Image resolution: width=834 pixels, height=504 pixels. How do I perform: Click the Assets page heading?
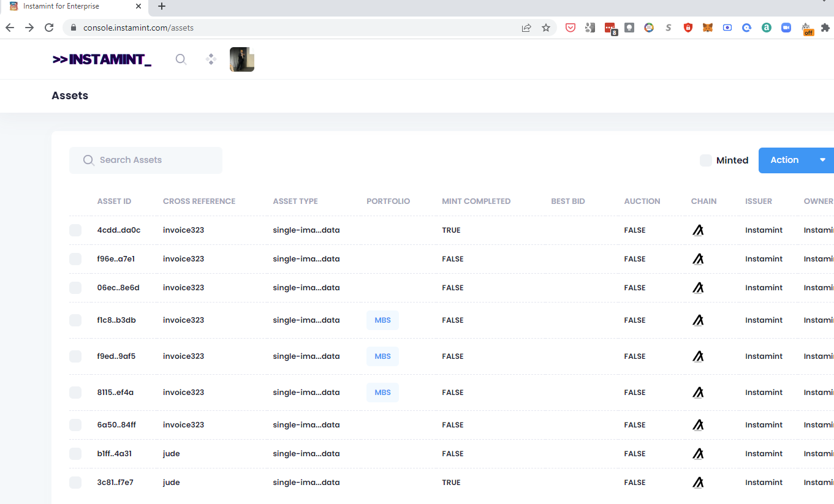click(70, 96)
